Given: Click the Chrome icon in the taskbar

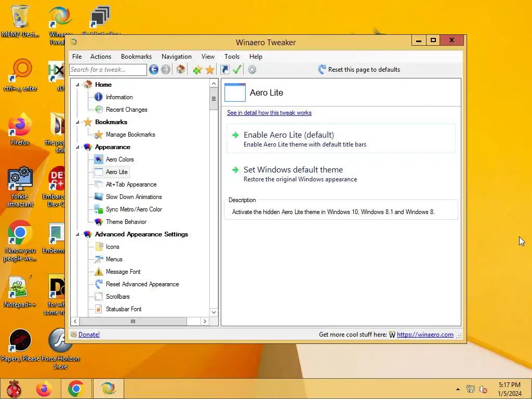Looking at the screenshot, I should click(76, 389).
